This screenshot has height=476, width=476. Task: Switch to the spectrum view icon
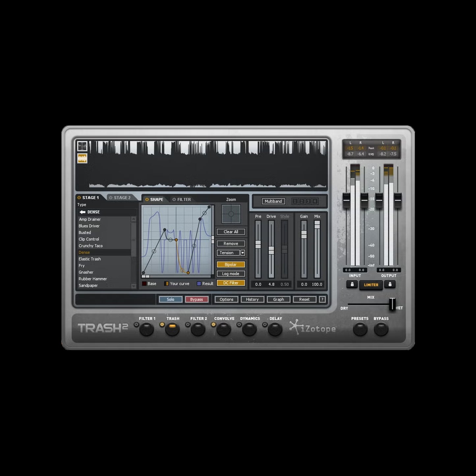(x=82, y=146)
